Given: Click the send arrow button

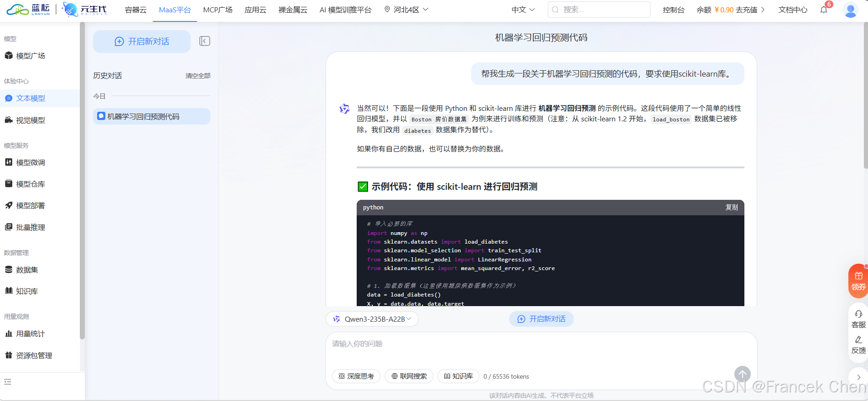Looking at the screenshot, I should pyautogui.click(x=742, y=375).
